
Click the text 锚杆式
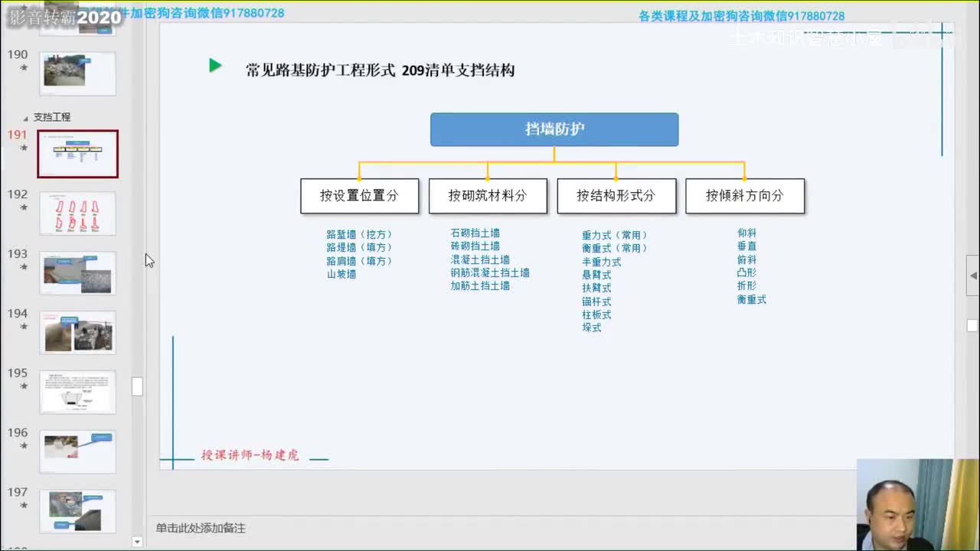click(x=596, y=302)
